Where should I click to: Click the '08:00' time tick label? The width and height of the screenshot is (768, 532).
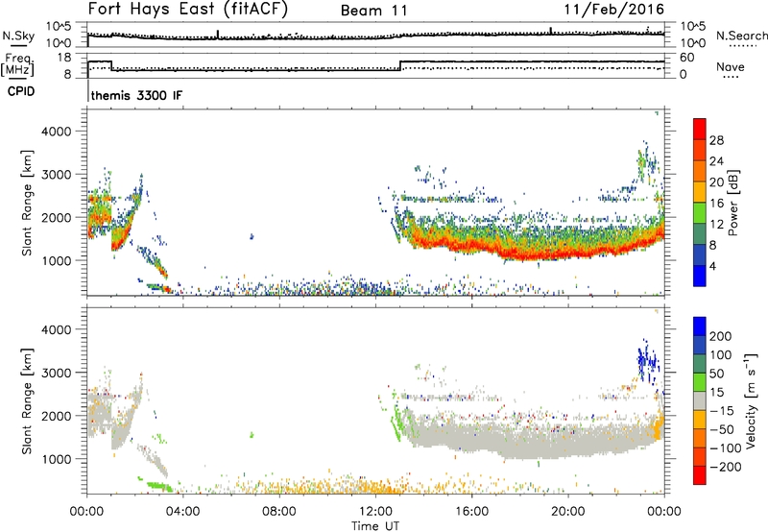279,512
